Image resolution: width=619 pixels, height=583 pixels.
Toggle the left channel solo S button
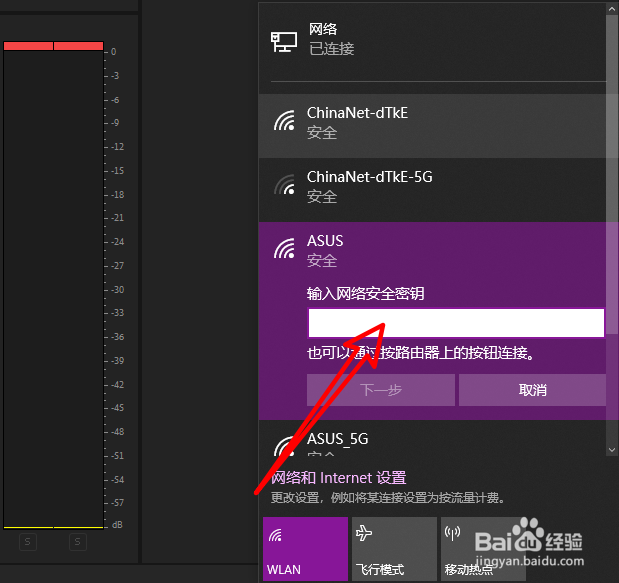click(28, 542)
